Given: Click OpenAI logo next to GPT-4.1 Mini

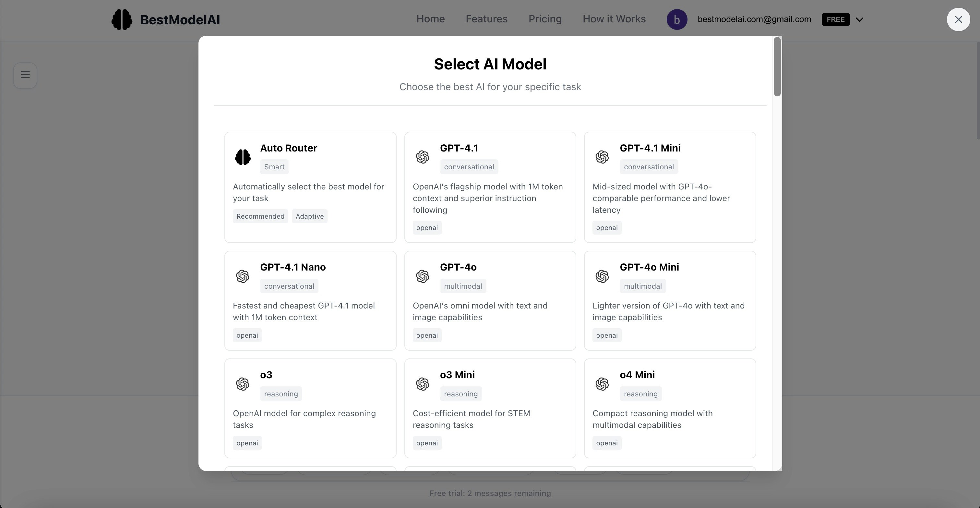Looking at the screenshot, I should pyautogui.click(x=602, y=157).
